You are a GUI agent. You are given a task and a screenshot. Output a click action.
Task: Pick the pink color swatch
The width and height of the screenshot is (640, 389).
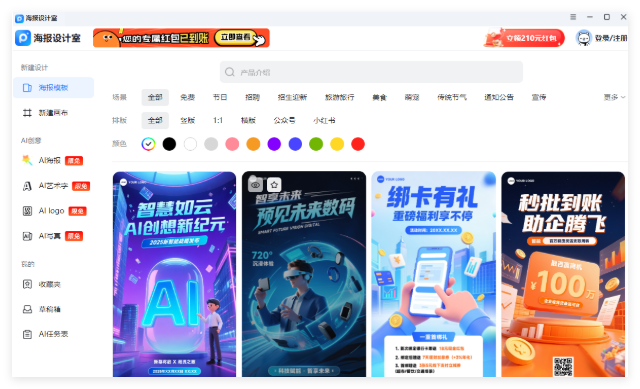click(232, 144)
